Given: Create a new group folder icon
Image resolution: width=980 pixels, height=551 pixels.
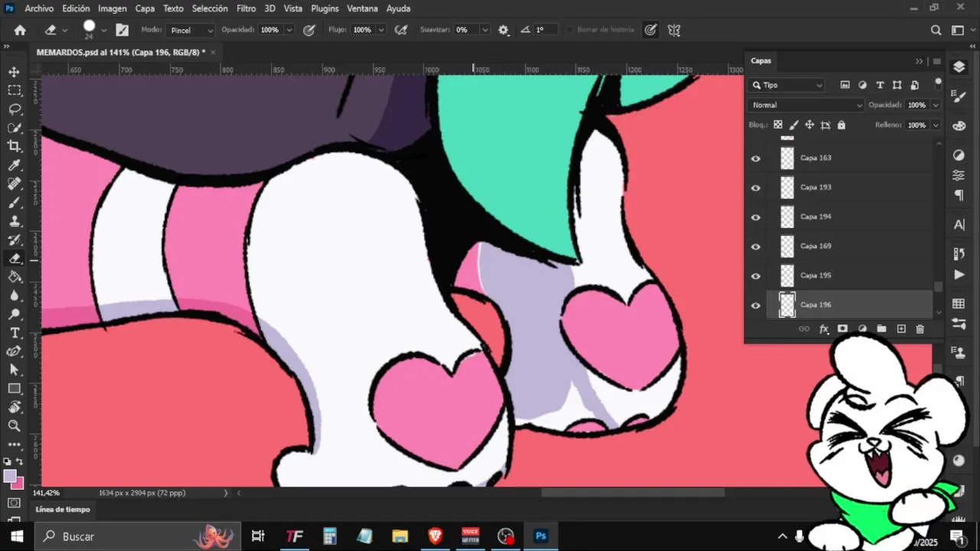Looking at the screenshot, I should 881,328.
